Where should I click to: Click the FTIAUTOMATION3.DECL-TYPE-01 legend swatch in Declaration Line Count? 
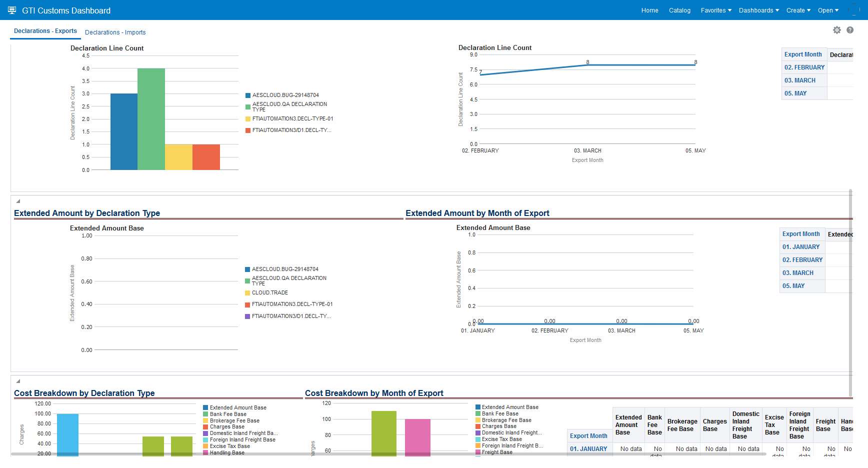click(248, 119)
